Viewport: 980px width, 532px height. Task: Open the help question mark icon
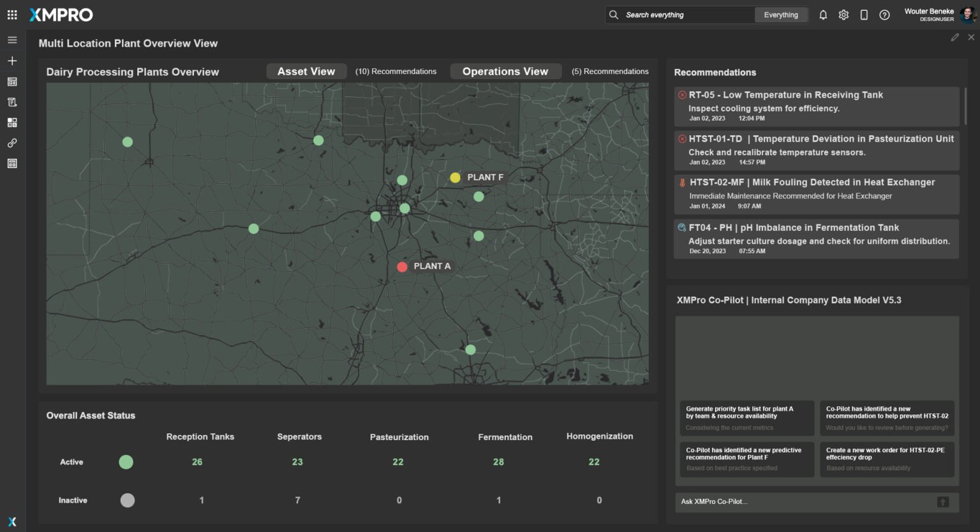[884, 15]
